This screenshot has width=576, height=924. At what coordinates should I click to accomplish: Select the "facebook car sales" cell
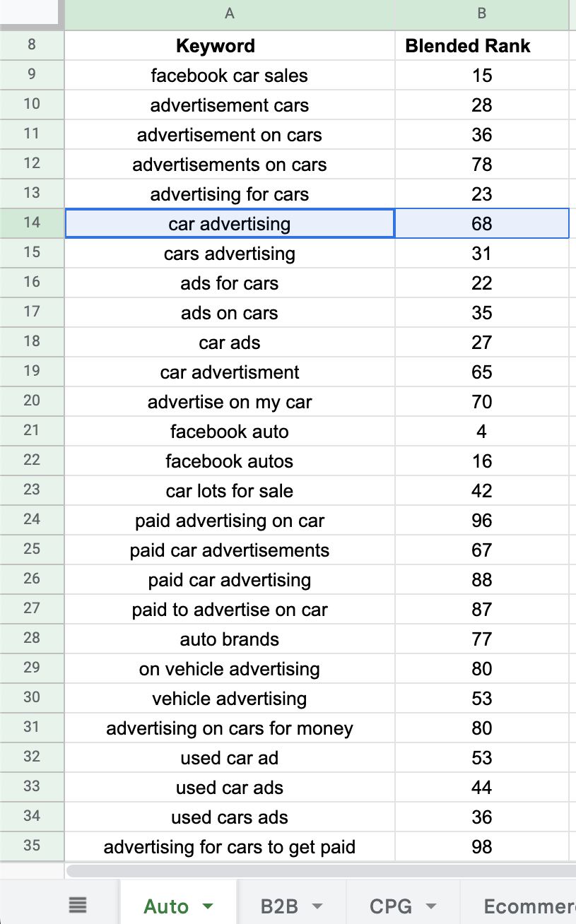click(x=229, y=76)
